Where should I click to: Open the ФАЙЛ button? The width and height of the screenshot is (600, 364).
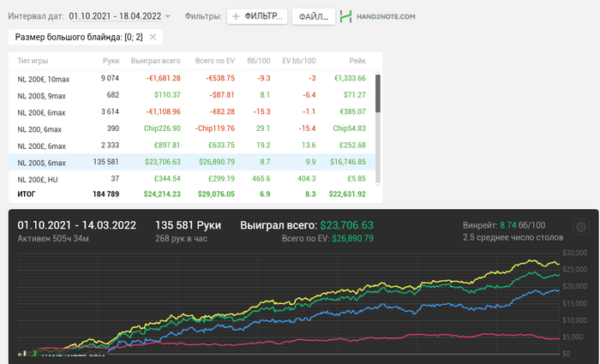tap(314, 17)
